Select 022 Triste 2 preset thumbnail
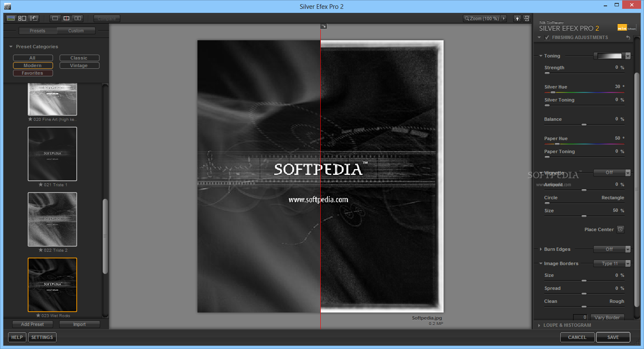Viewport: 644px width, 349px height. point(52,219)
